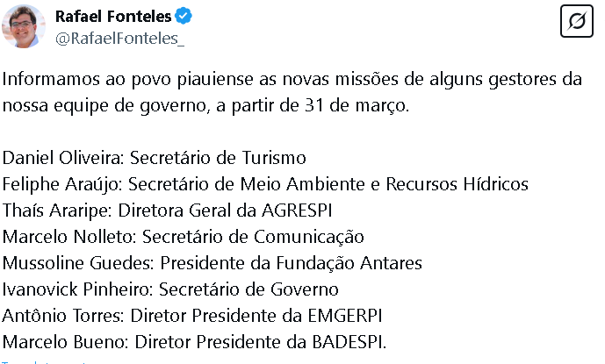Click the 'Secretário de Turismo' text
Viewport: 605px width, 364px height.
click(219, 159)
